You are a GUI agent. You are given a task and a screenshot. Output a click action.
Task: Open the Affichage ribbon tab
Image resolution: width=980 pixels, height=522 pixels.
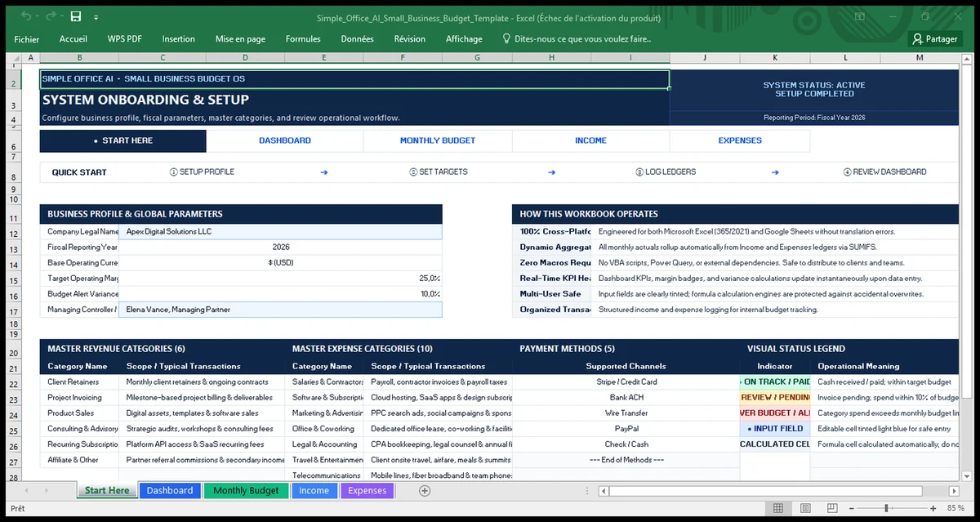(x=464, y=38)
